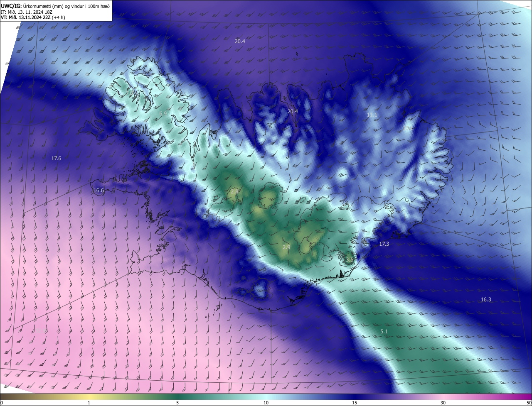Click the 20.4 value inside the northern fjord
Viewport: 532px width, 406px height.
click(293, 111)
